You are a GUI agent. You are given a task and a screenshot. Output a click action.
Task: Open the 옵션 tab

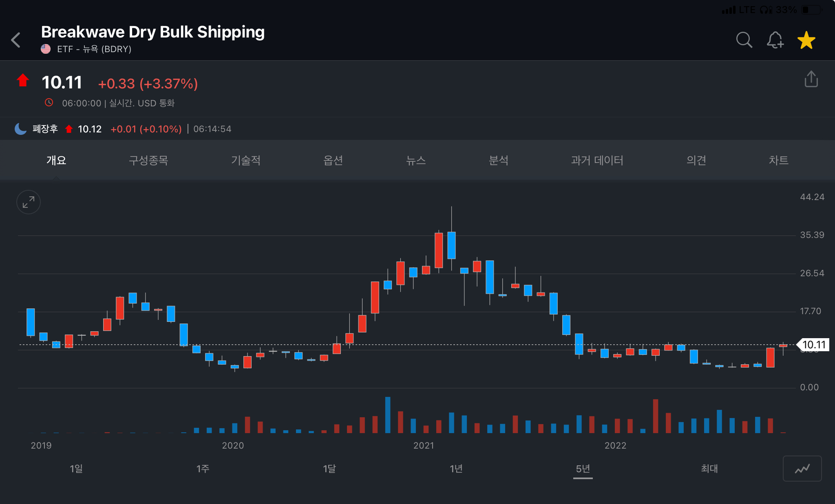333,160
